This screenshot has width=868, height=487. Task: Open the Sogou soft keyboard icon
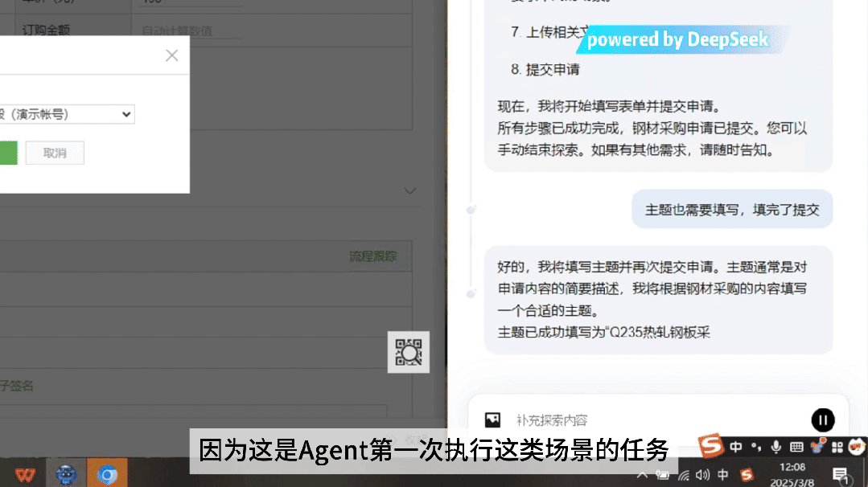click(796, 447)
